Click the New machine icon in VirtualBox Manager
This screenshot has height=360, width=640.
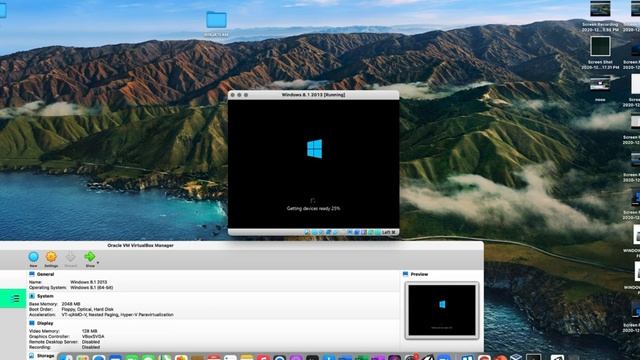pyautogui.click(x=33, y=257)
